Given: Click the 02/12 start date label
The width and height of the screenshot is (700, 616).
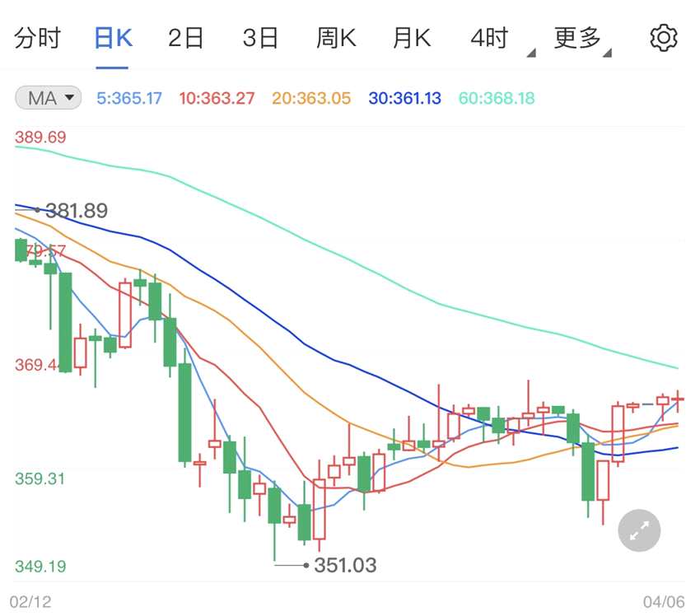Looking at the screenshot, I should coord(30,602).
